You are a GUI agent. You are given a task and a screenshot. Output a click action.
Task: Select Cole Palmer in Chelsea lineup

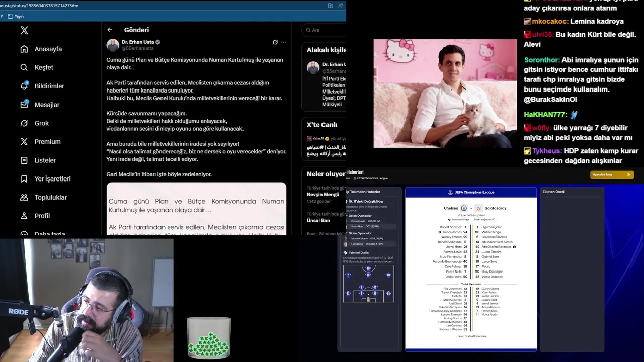point(454,266)
